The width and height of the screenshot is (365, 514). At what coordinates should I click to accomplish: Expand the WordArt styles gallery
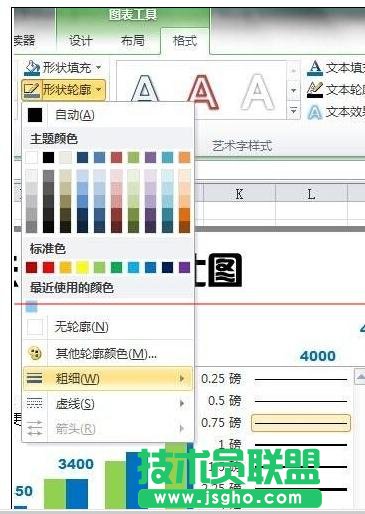tap(293, 110)
